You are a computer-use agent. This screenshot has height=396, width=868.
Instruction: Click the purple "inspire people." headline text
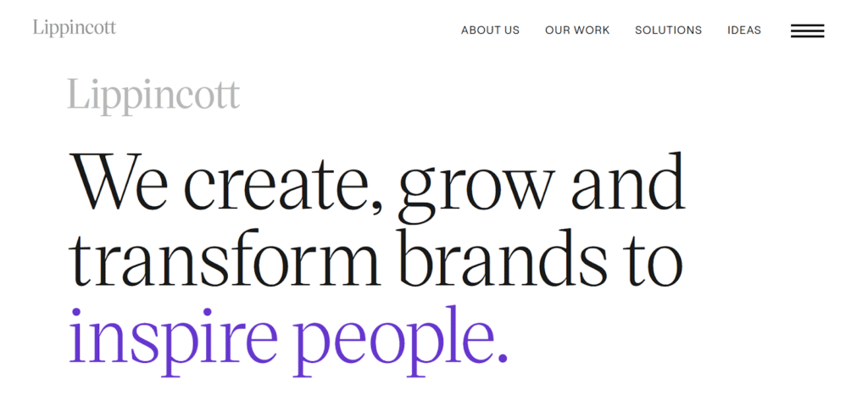pyautogui.click(x=288, y=341)
